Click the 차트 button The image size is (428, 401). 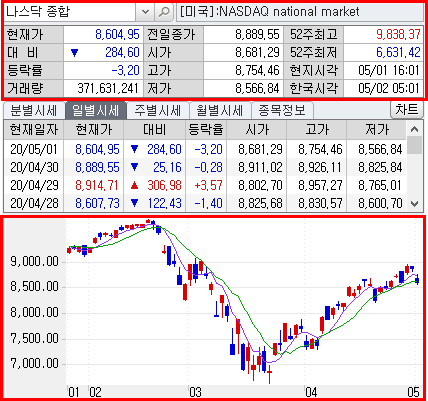(x=407, y=110)
